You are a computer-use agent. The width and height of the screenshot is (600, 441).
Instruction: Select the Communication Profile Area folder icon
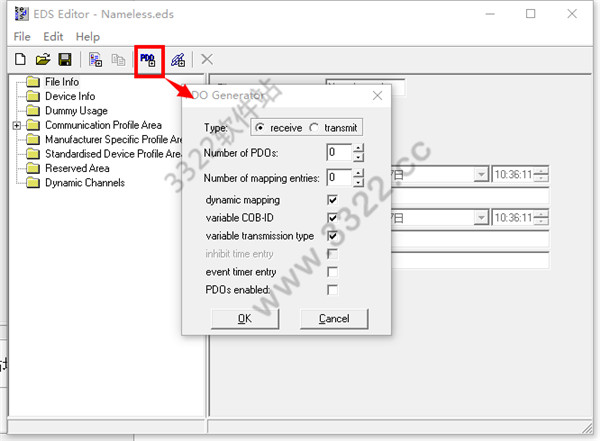tap(33, 125)
